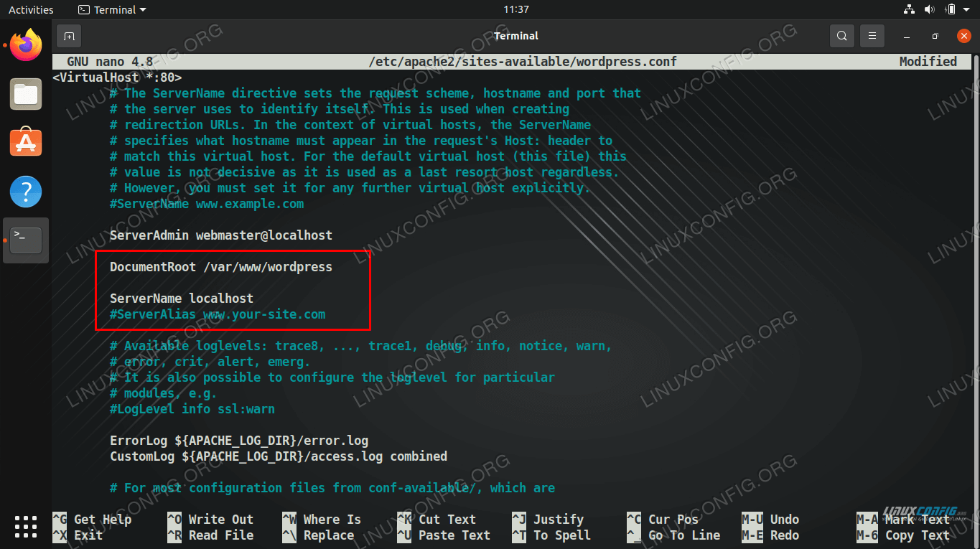Click on the ServerName localhost line

click(182, 299)
